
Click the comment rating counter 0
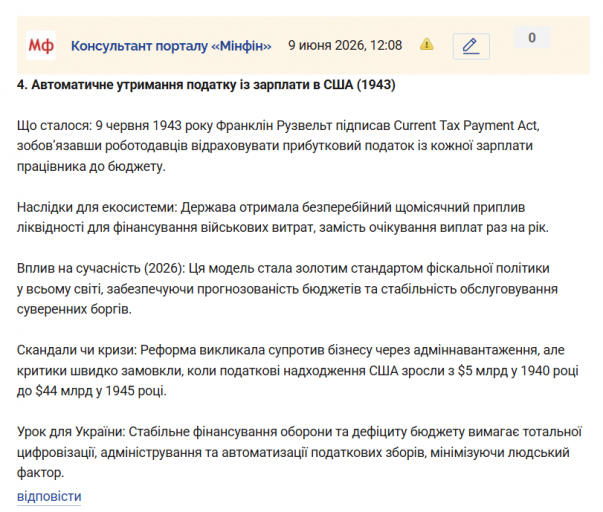click(x=532, y=38)
